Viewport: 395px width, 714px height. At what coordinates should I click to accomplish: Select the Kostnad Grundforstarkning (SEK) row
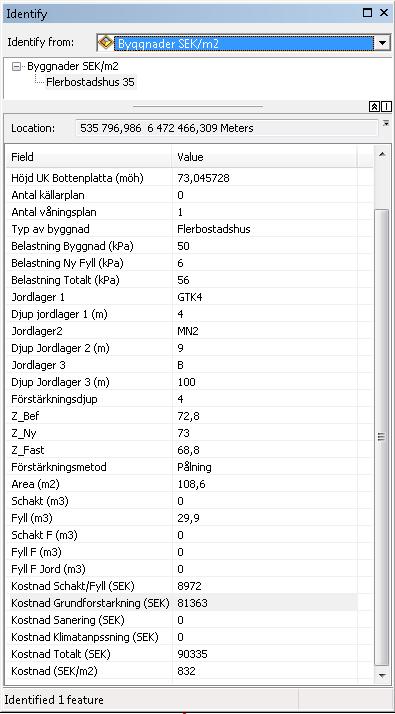coord(182,603)
